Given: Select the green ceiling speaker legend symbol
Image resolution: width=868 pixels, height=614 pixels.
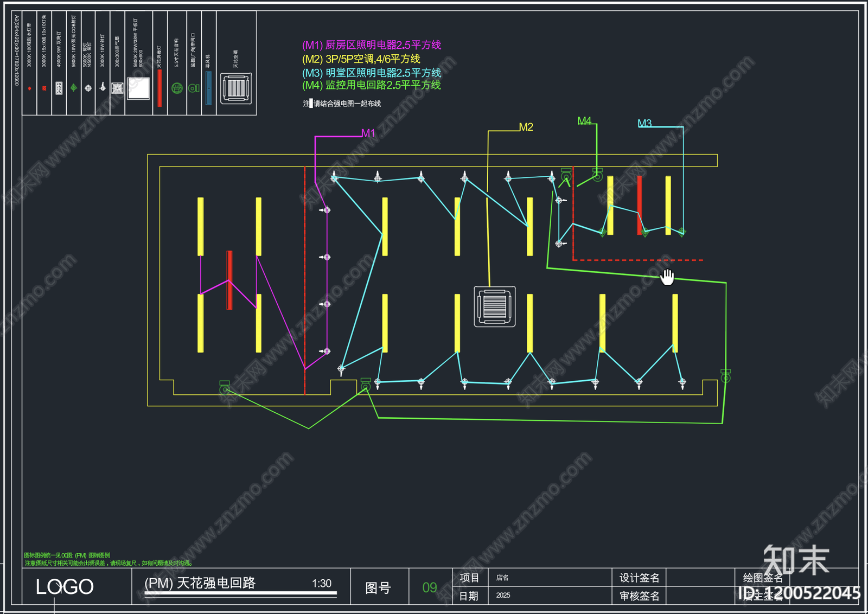Looking at the screenshot, I should [177, 88].
